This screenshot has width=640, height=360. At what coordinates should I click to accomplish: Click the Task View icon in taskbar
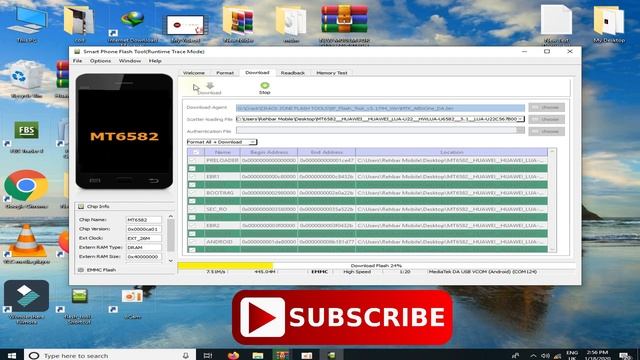208,355
